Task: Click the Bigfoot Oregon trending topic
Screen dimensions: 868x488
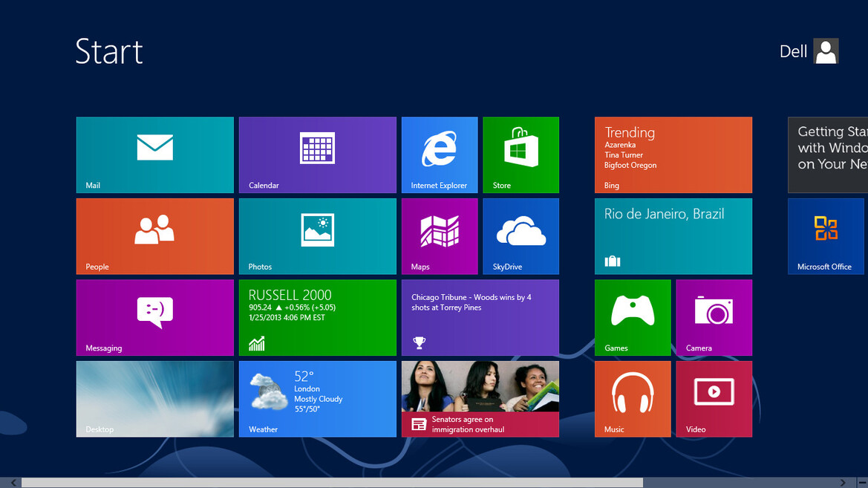Action: (630, 165)
